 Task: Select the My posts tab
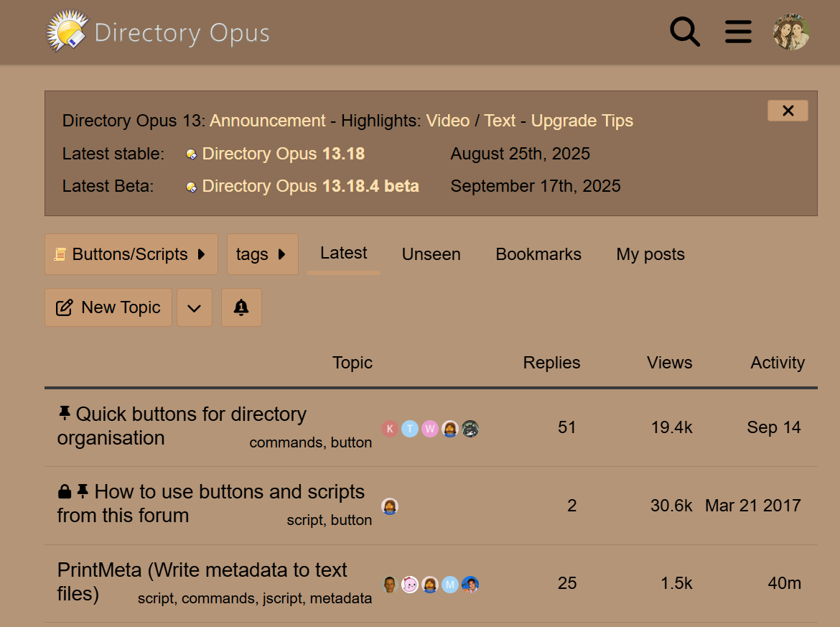point(650,254)
